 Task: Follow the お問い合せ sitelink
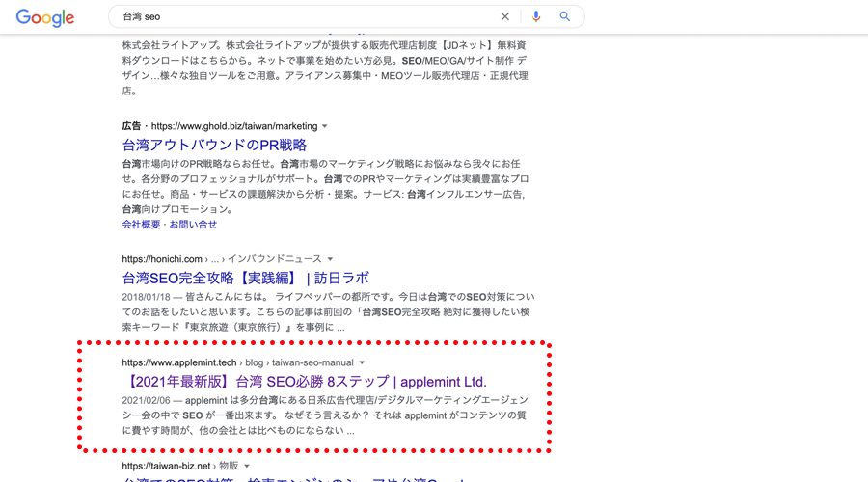coord(193,224)
